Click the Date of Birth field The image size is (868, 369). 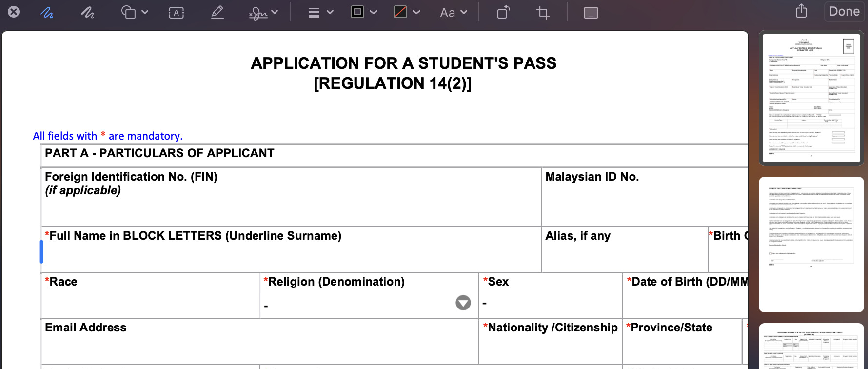[686, 296]
